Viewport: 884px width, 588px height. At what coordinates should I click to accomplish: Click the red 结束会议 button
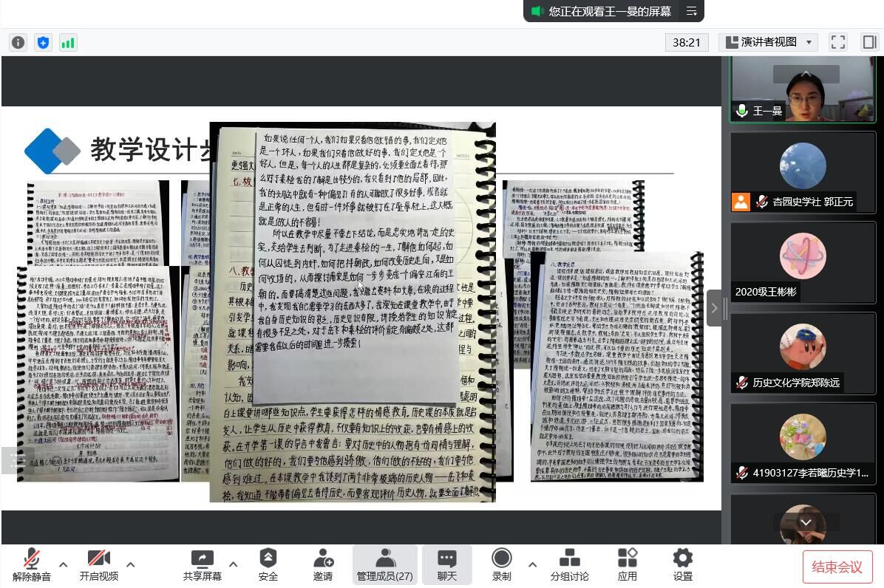837,567
